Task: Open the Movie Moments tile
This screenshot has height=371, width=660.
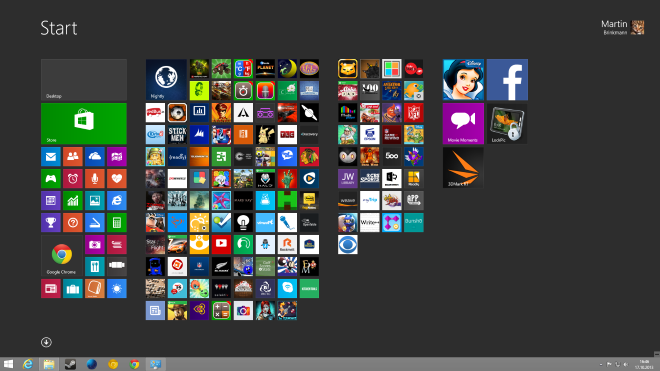Action: [x=463, y=123]
